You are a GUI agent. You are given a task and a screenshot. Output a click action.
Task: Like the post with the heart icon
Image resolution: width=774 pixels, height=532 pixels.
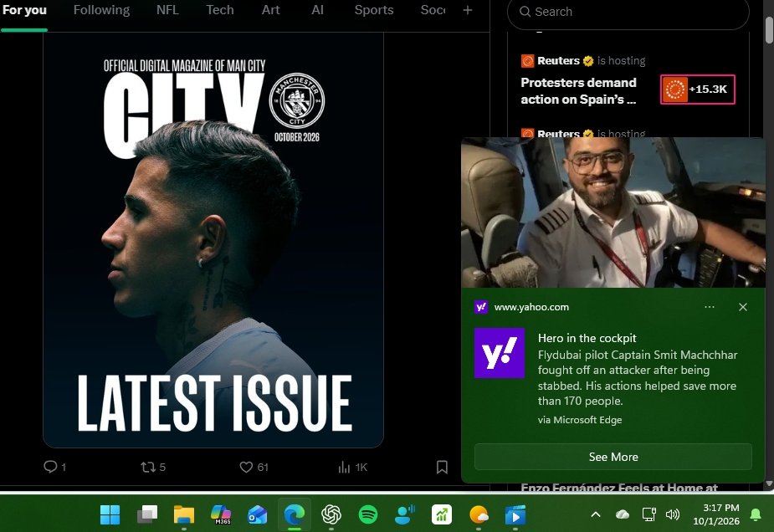[x=246, y=467]
